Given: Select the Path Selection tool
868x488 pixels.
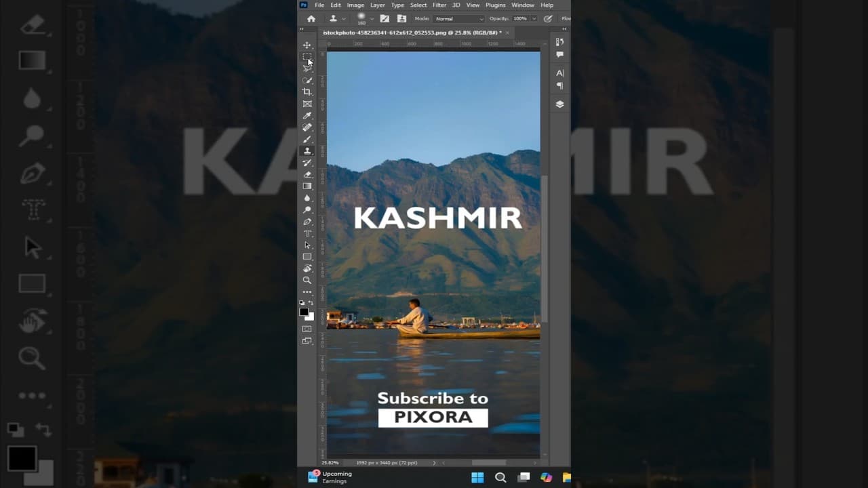Looking at the screenshot, I should click(x=307, y=245).
